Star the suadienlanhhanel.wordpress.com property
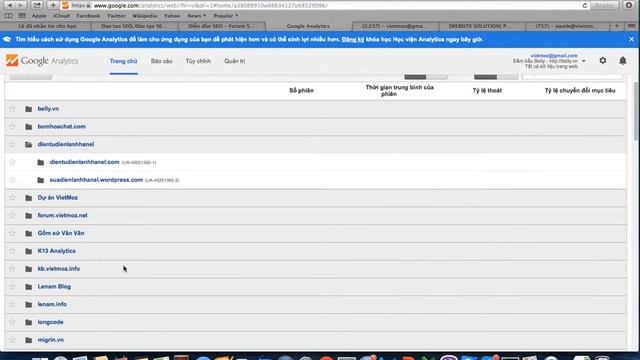 coord(12,180)
